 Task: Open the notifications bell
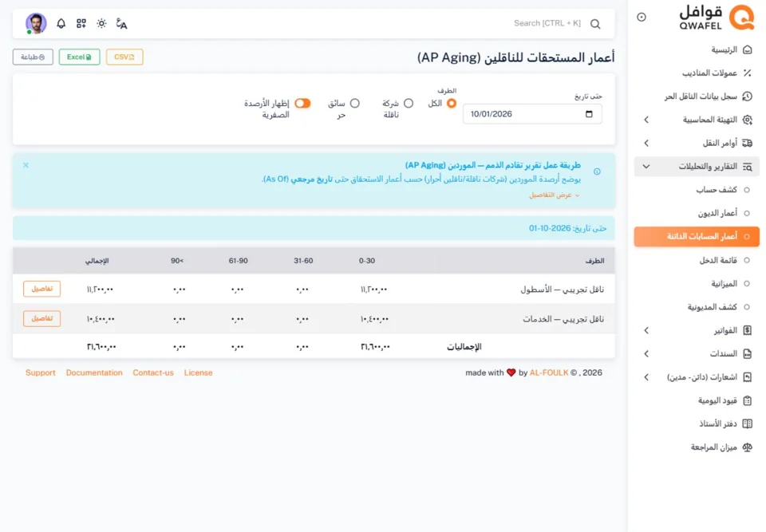coord(61,23)
